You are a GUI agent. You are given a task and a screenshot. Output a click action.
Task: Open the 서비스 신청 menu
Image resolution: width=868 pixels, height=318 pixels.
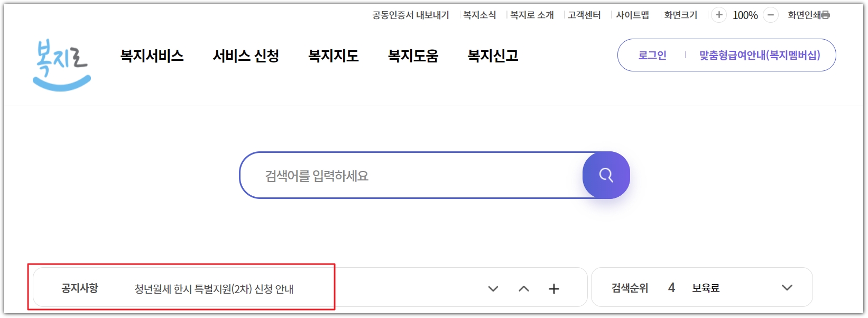pos(246,56)
